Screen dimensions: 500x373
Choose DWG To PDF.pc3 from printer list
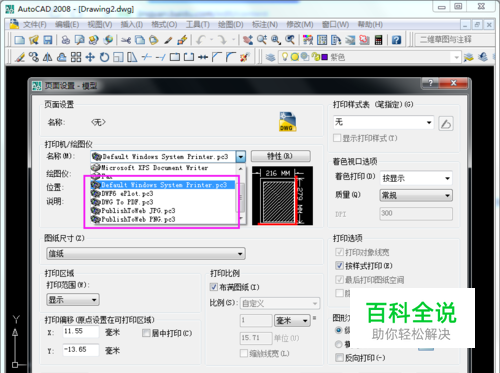(x=163, y=202)
